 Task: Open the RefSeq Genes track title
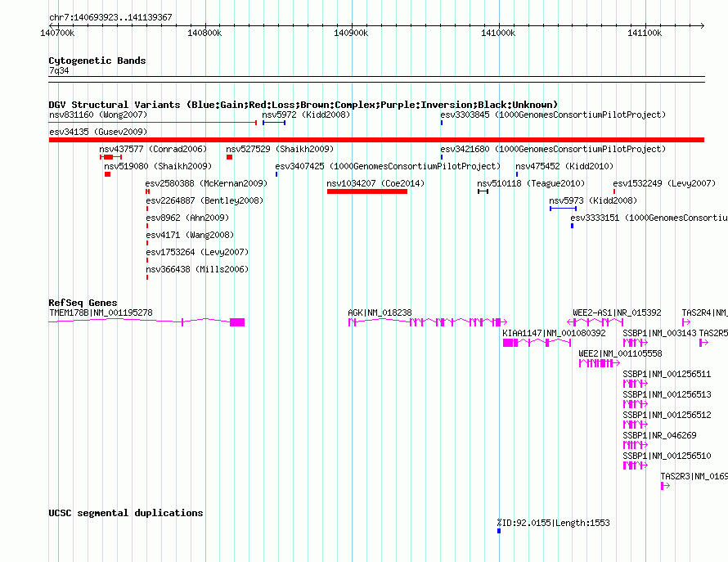83,303
